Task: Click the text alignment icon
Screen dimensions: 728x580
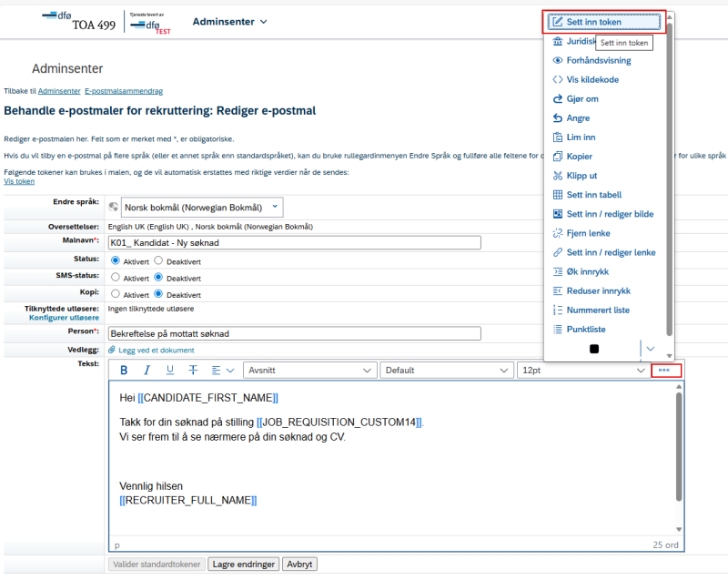Action: [x=216, y=370]
